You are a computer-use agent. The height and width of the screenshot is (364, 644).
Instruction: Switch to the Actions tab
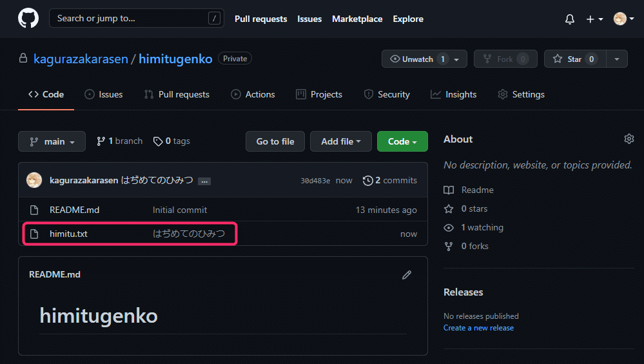coord(253,94)
